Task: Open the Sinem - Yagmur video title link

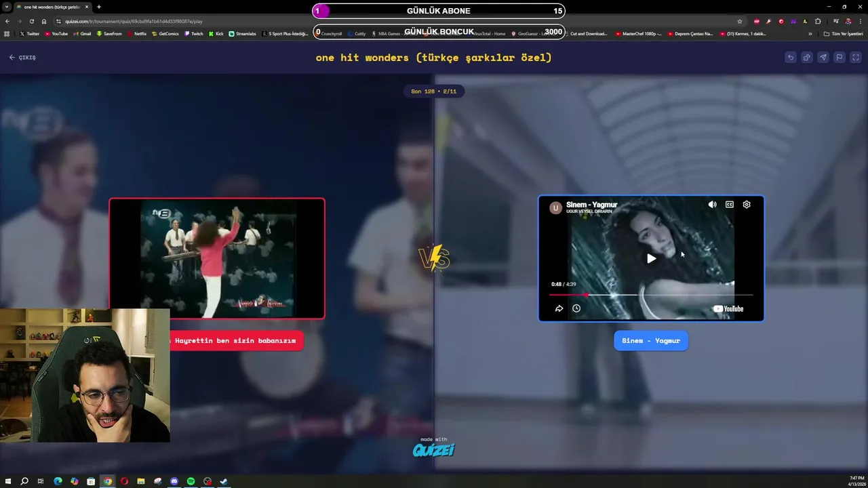Action: (592, 205)
